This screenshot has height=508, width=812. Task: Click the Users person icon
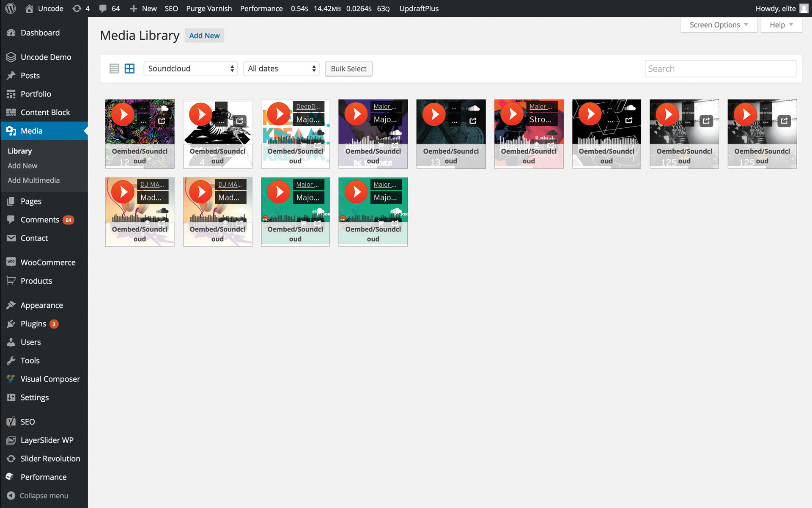(11, 342)
